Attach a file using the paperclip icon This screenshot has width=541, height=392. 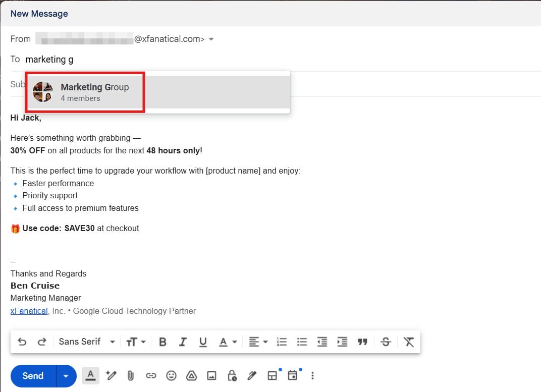tap(131, 375)
